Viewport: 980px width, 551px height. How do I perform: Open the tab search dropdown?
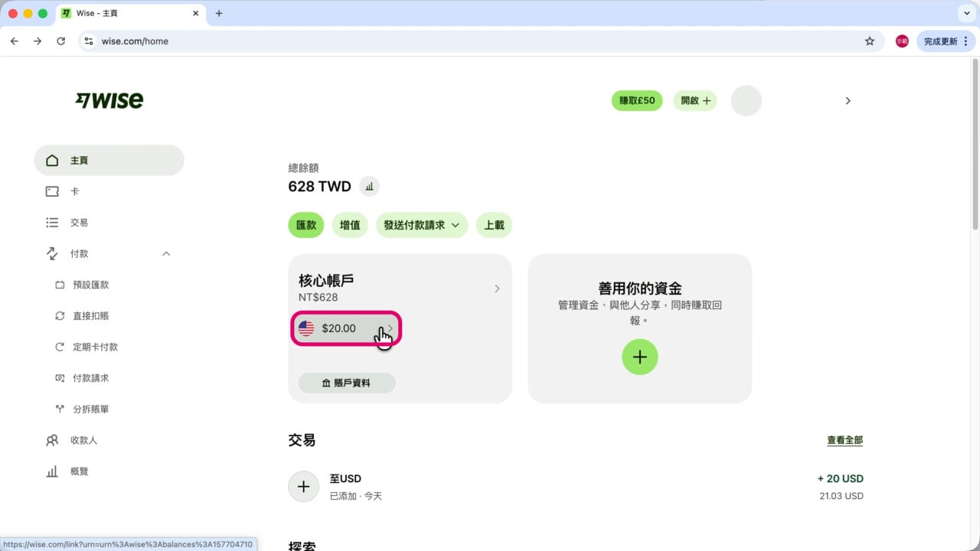click(x=965, y=14)
